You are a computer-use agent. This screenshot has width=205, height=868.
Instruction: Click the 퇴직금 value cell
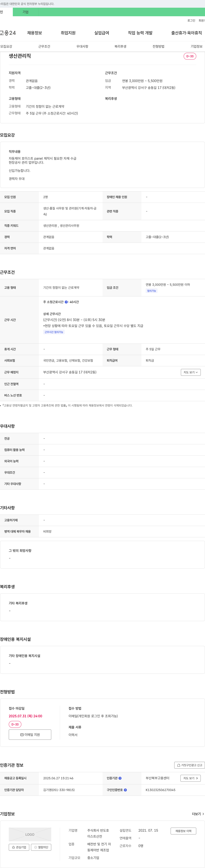(x=150, y=361)
